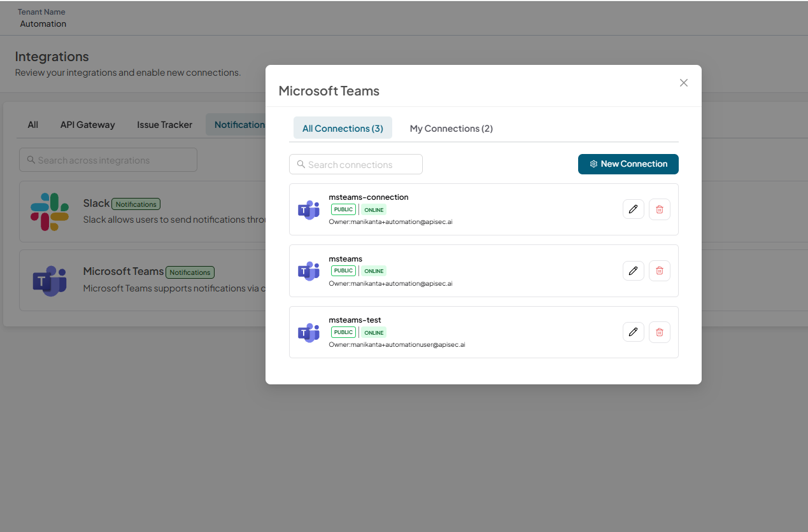The image size is (808, 532).
Task: Edit the msteams-test connection
Action: click(633, 332)
